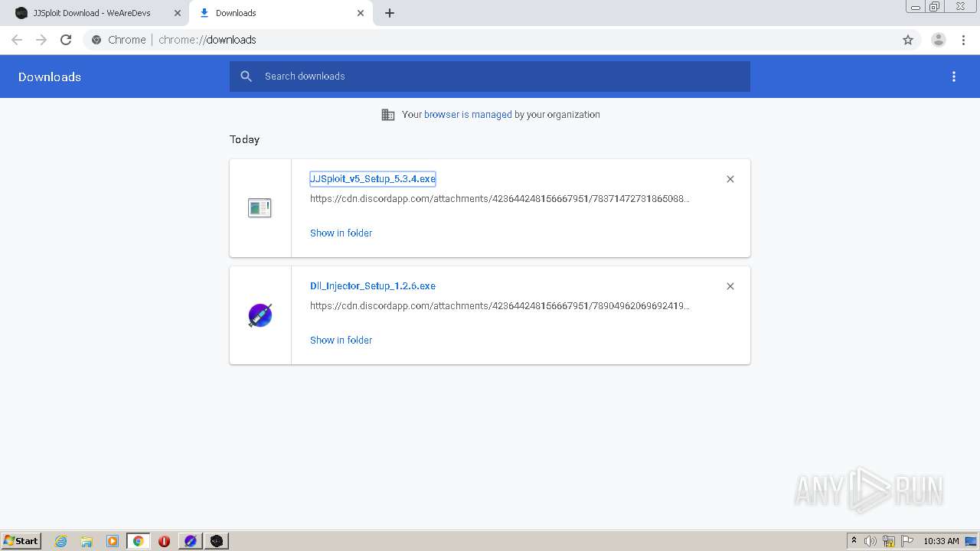980x551 pixels.
Task: Click the managed organization building icon
Action: 388,115
